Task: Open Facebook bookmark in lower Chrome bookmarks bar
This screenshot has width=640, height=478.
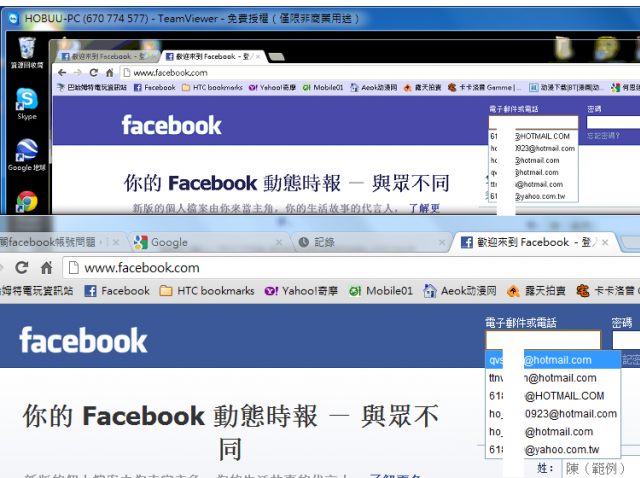Action: tap(117, 291)
